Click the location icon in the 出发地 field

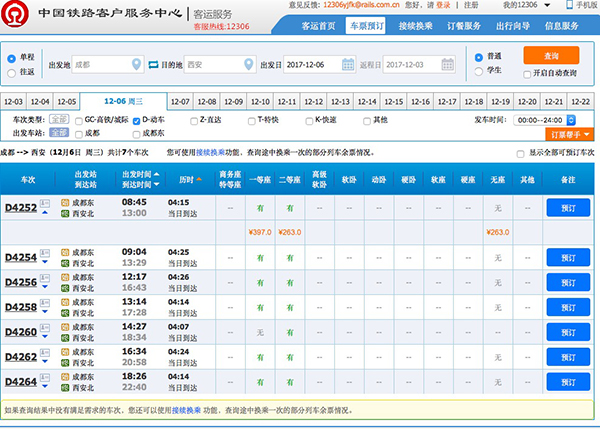point(136,65)
